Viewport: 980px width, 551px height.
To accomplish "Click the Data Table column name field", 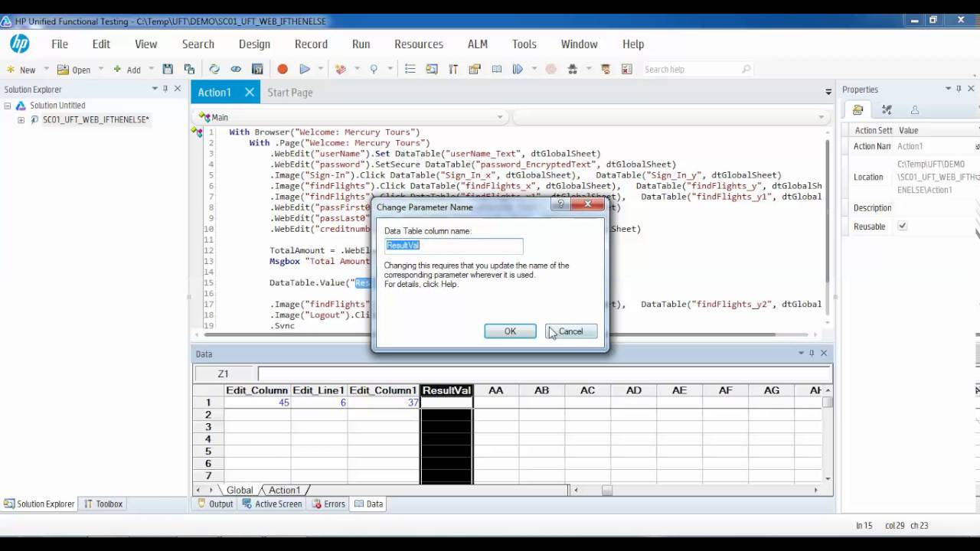I will 453,245.
